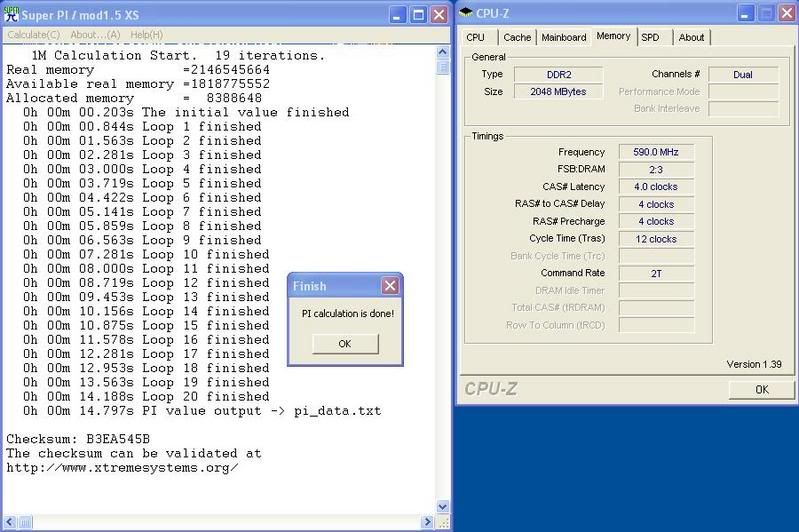Image resolution: width=799 pixels, height=532 pixels.
Task: Confirm OK in the Finish dialog
Action: pyautogui.click(x=345, y=344)
